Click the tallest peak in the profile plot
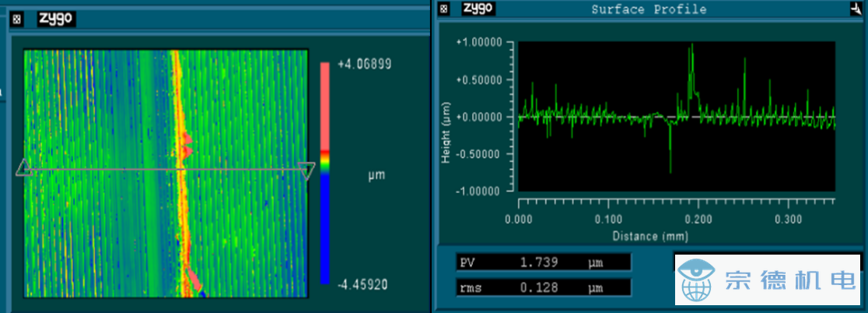The height and width of the screenshot is (313, 868). tap(691, 47)
